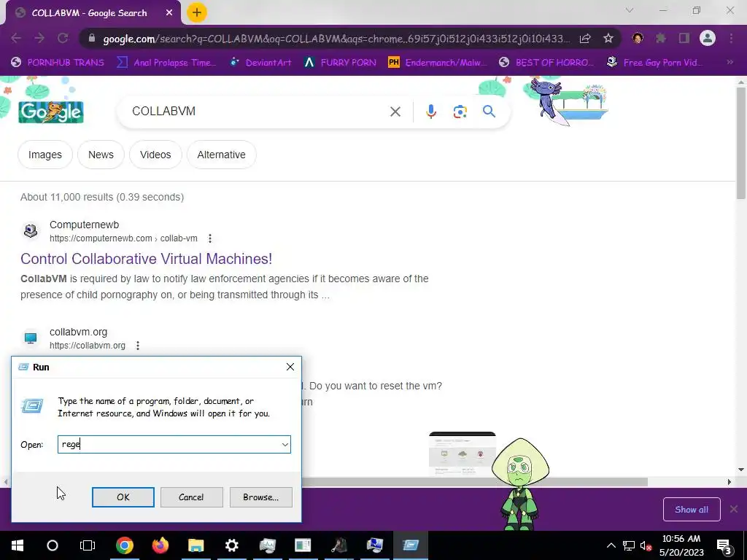Open the Extensions puzzle icon
Viewport: 747px width, 560px height.
(660, 38)
